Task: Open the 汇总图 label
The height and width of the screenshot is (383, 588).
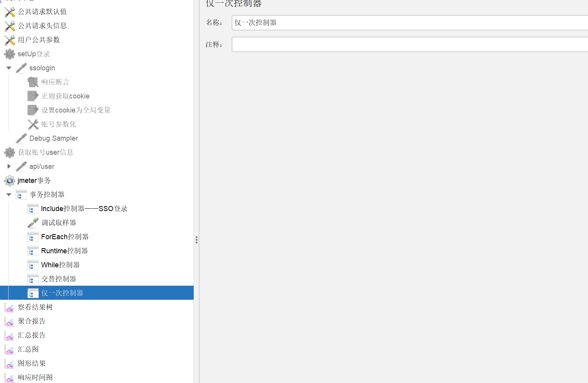Action: pos(28,349)
